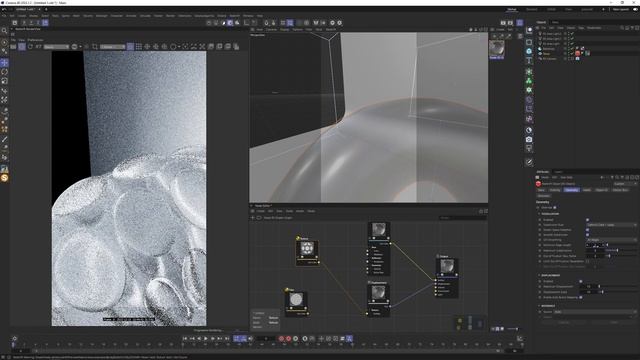The image size is (640, 360).
Task: Click the timeline settings gear at bottom left
Action: coord(15,338)
